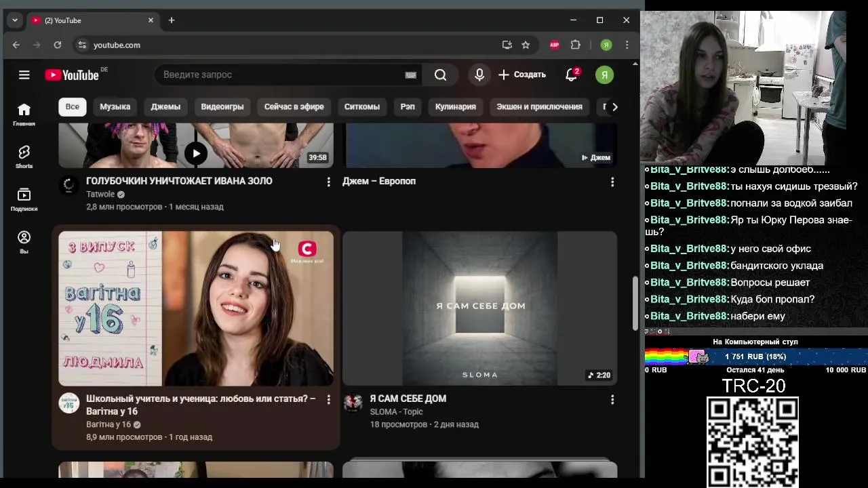Select the Видеоигры filter chip
Image resolution: width=868 pixels, height=488 pixels.
click(222, 106)
